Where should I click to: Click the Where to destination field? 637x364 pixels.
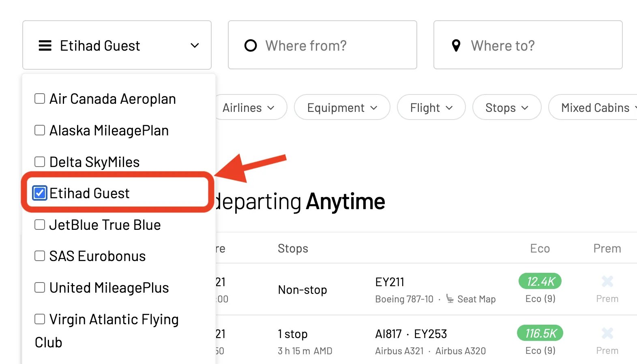point(528,45)
